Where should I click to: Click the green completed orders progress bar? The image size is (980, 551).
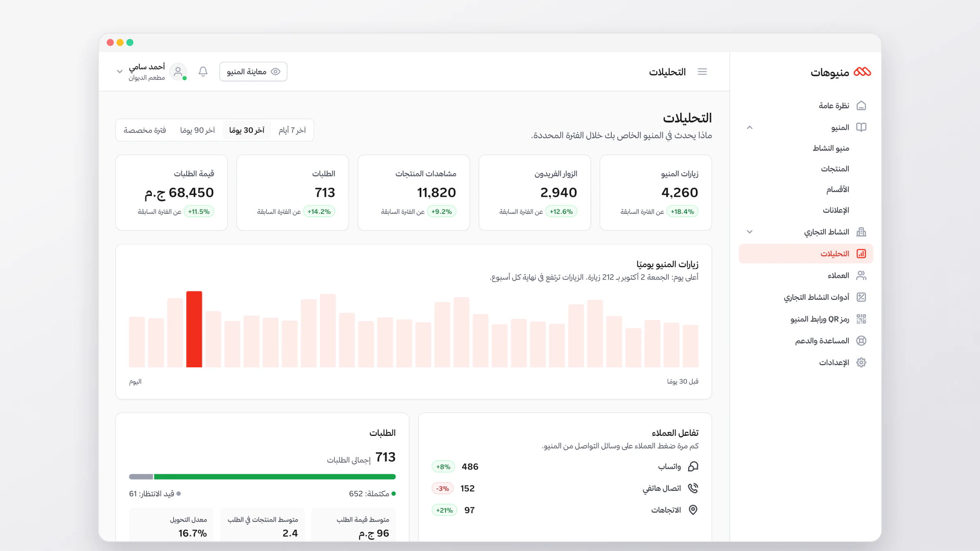[x=275, y=477]
